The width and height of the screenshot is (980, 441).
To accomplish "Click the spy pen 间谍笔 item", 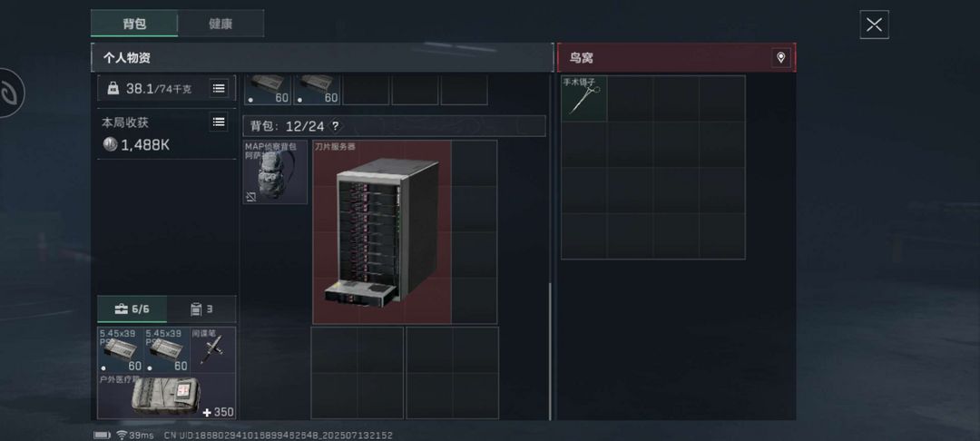I will pyautogui.click(x=213, y=349).
